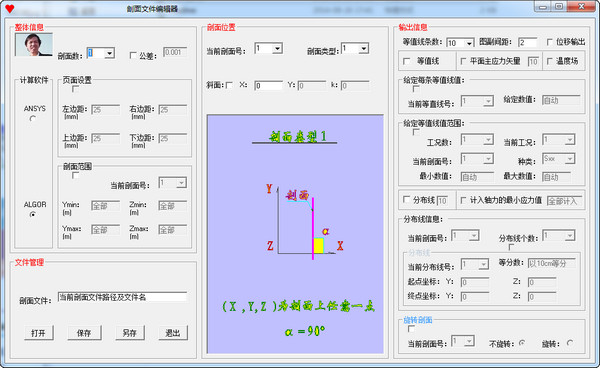The image size is (600, 368).
Task: Click the Ymax input field
Action: (x=106, y=230)
